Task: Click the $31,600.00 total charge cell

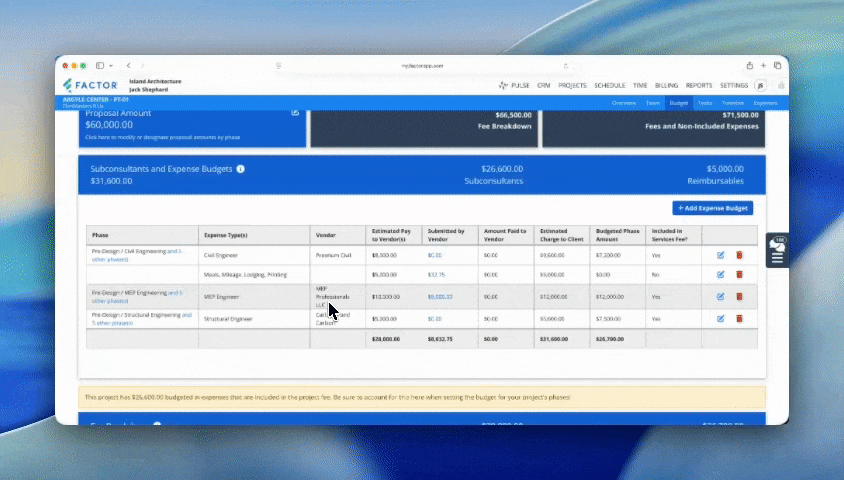Action: [x=561, y=339]
